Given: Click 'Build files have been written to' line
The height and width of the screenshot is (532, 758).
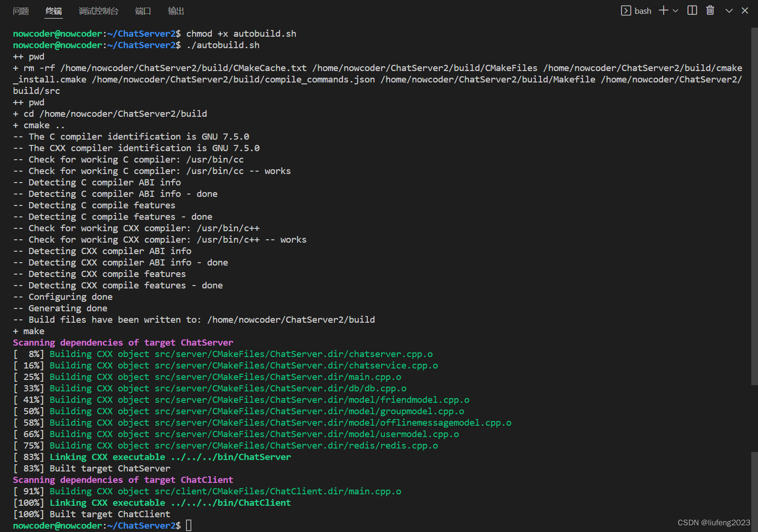Looking at the screenshot, I should click(194, 320).
